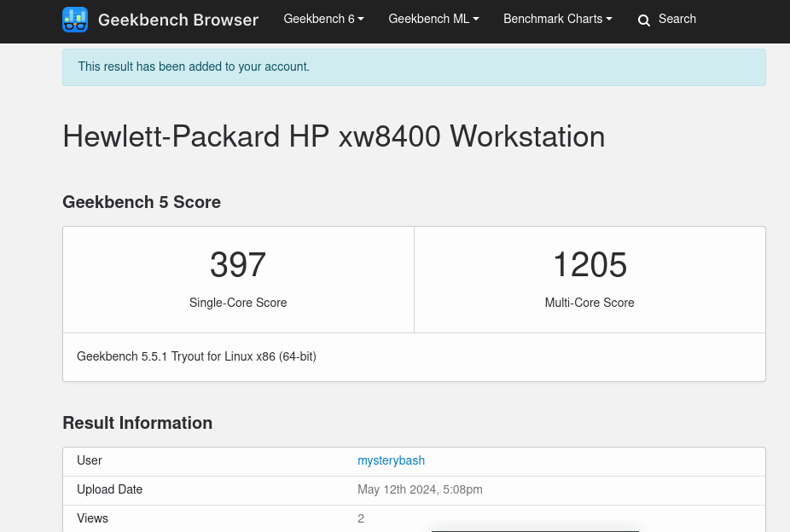The image size is (790, 532).
Task: Click the upload date May 12th 2024 value
Action: pyautogui.click(x=420, y=489)
